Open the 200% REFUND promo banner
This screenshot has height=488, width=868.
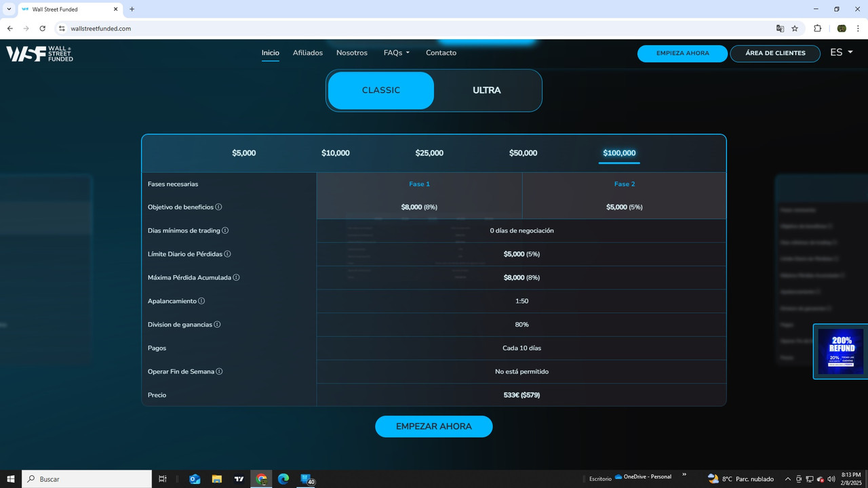[x=841, y=352]
